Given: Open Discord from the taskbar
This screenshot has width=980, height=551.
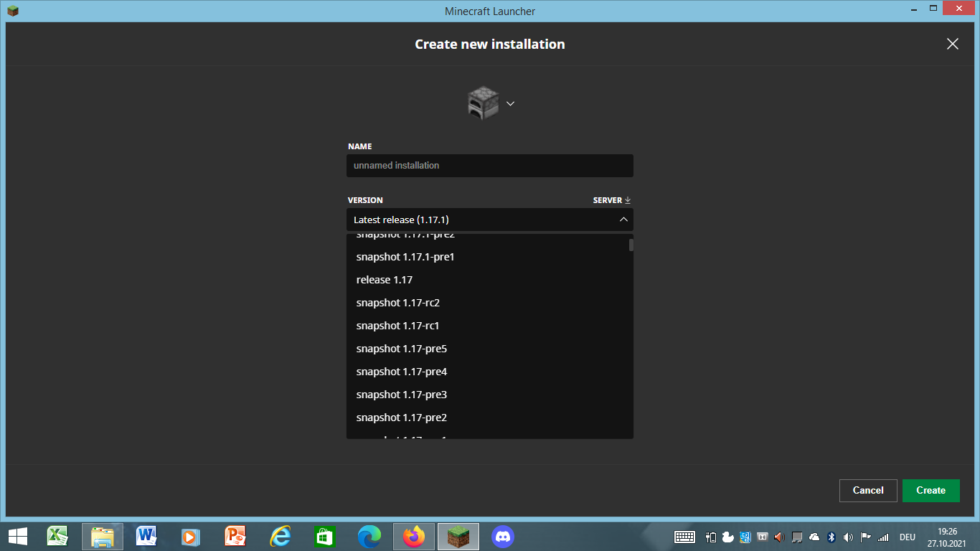Looking at the screenshot, I should (503, 536).
